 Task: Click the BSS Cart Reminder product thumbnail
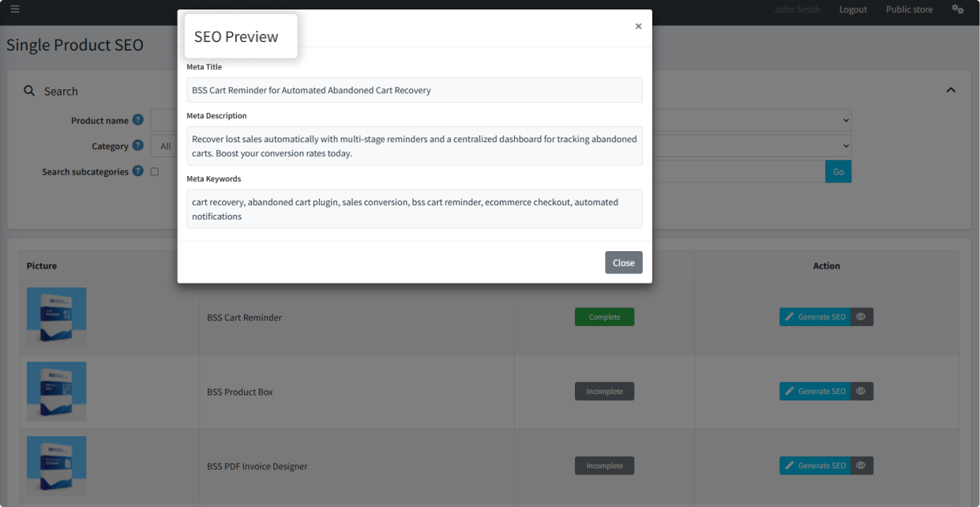click(56, 317)
